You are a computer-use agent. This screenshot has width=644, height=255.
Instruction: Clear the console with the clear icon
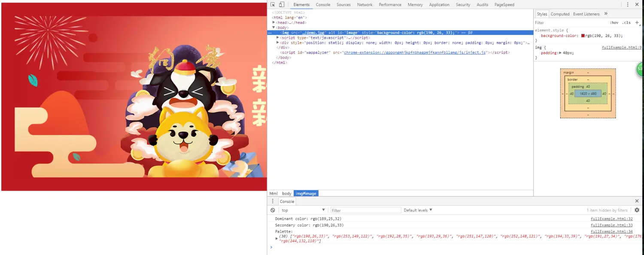click(273, 210)
